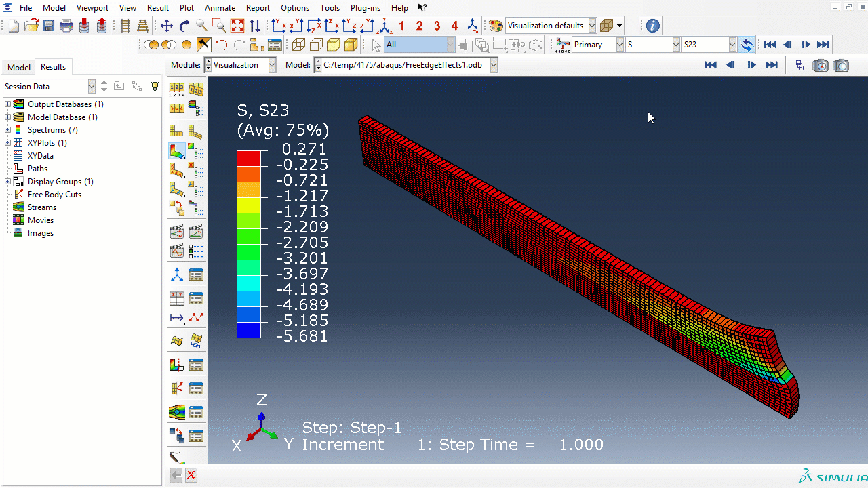
Task: Step to previous frame in lower playback row
Action: pyautogui.click(x=730, y=65)
